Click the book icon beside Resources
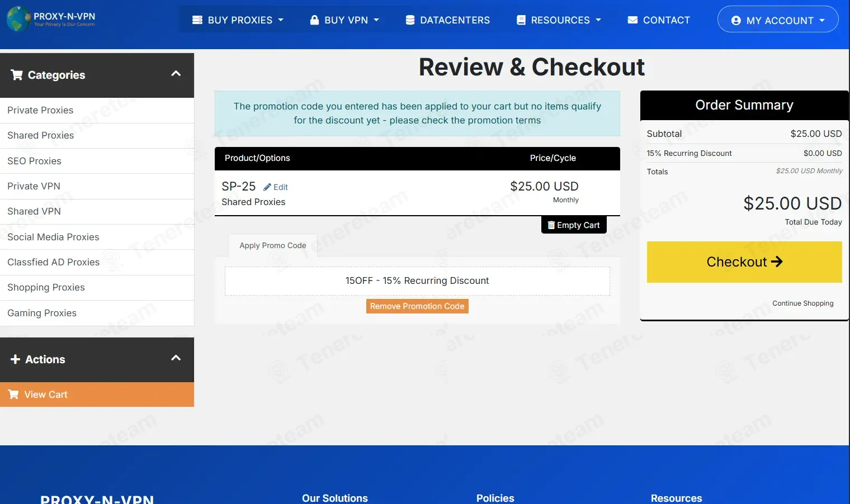This screenshot has height=504, width=850. click(x=521, y=20)
